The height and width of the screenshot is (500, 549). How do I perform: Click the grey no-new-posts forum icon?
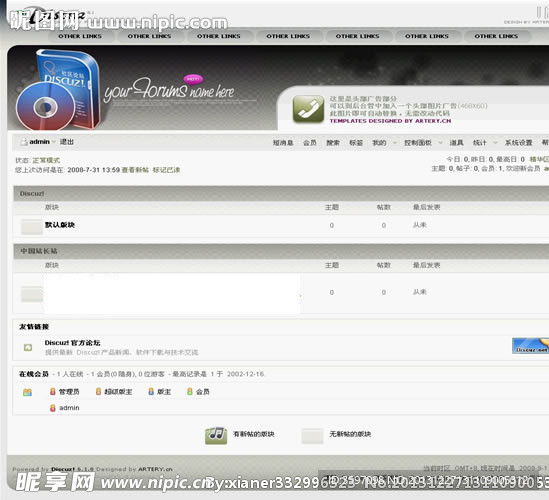coord(312,436)
